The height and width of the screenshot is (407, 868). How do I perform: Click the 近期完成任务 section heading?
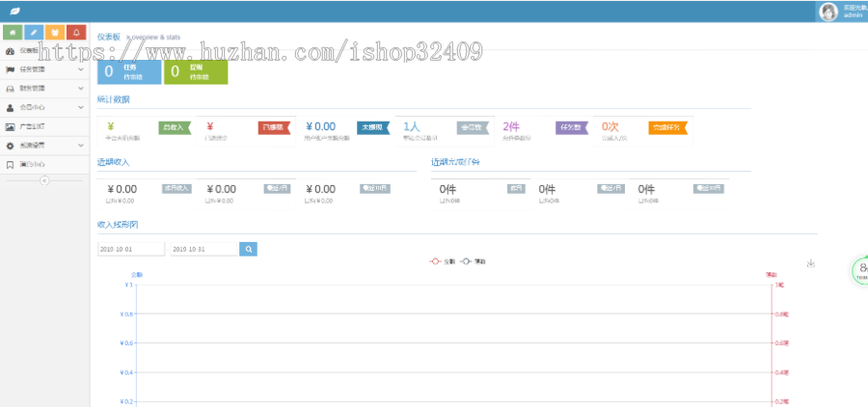[455, 162]
